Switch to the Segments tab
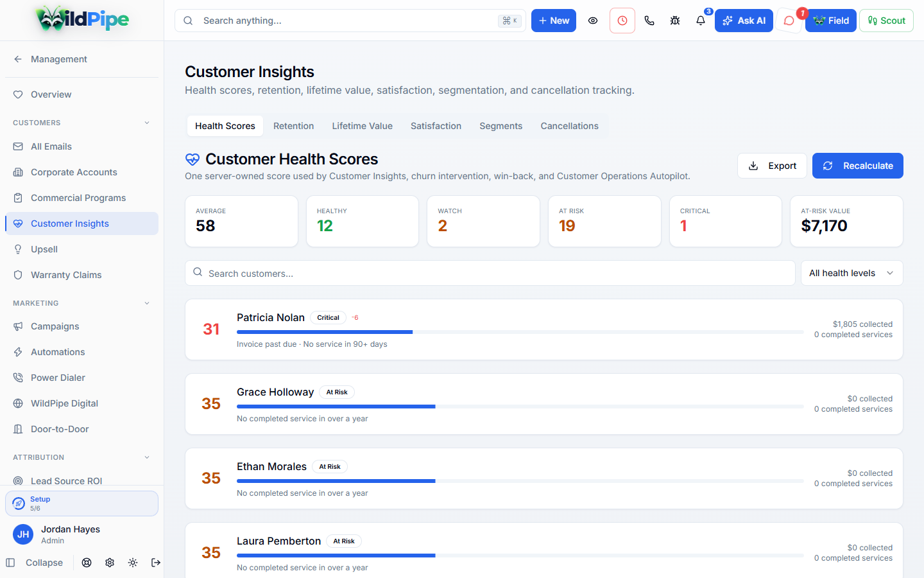Image resolution: width=924 pixels, height=578 pixels. coord(501,126)
